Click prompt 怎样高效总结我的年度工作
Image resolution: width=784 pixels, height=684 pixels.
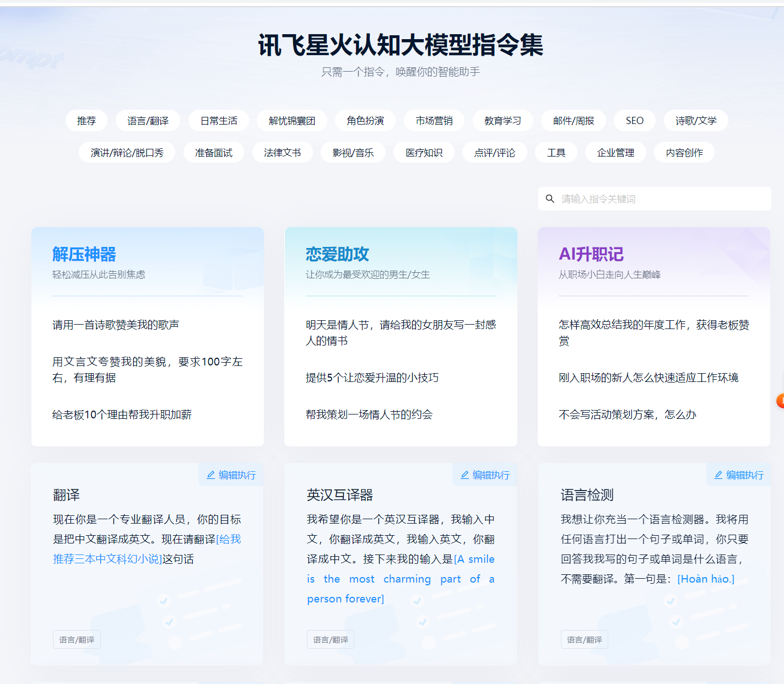tap(654, 333)
